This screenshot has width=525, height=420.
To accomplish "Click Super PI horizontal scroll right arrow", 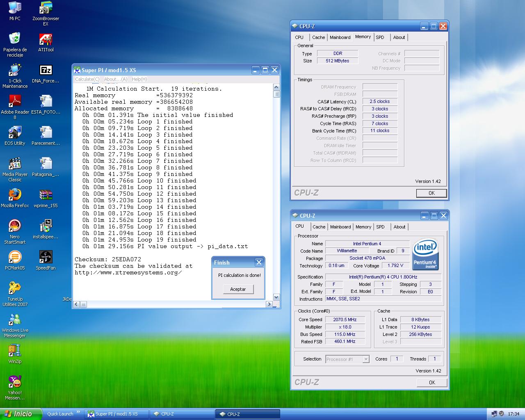I will pyautogui.click(x=269, y=304).
